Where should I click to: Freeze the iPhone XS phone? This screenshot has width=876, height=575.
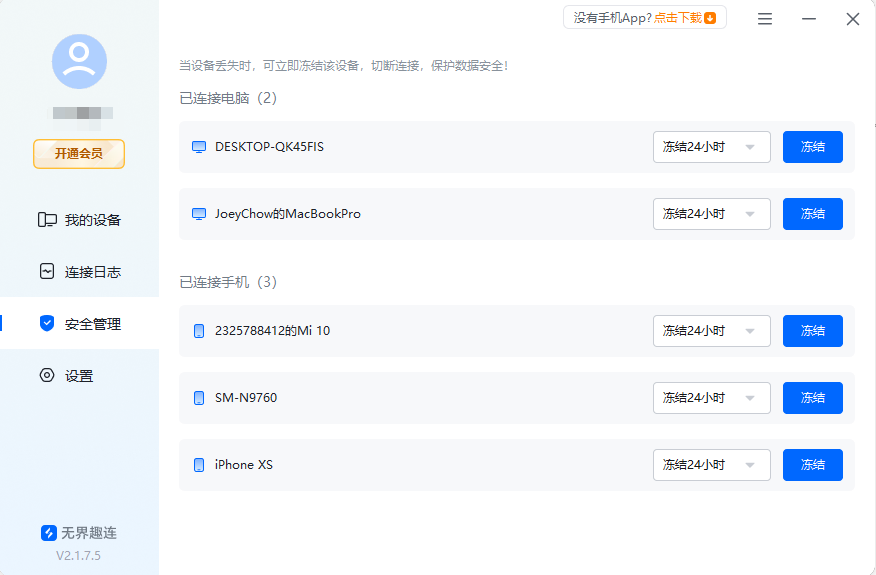(812, 465)
